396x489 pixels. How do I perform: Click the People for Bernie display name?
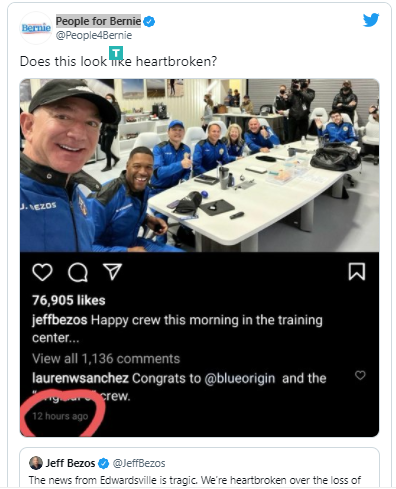[x=98, y=21]
